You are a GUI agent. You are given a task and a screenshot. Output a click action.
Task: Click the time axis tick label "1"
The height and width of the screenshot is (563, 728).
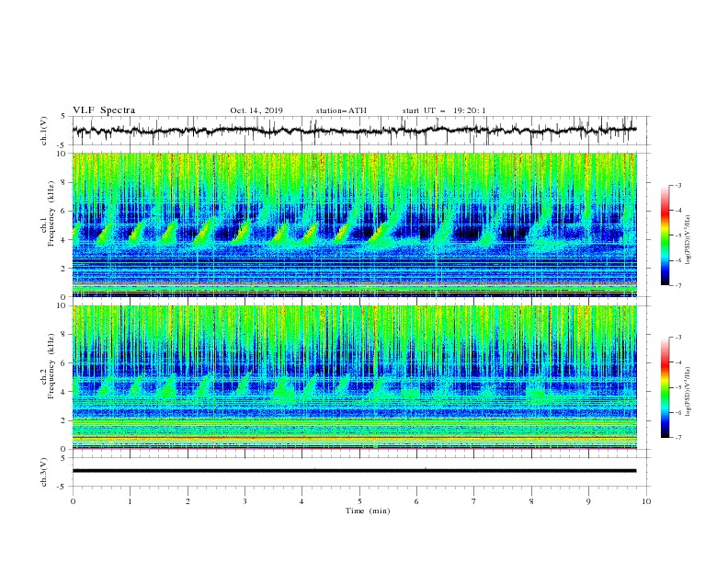130,501
